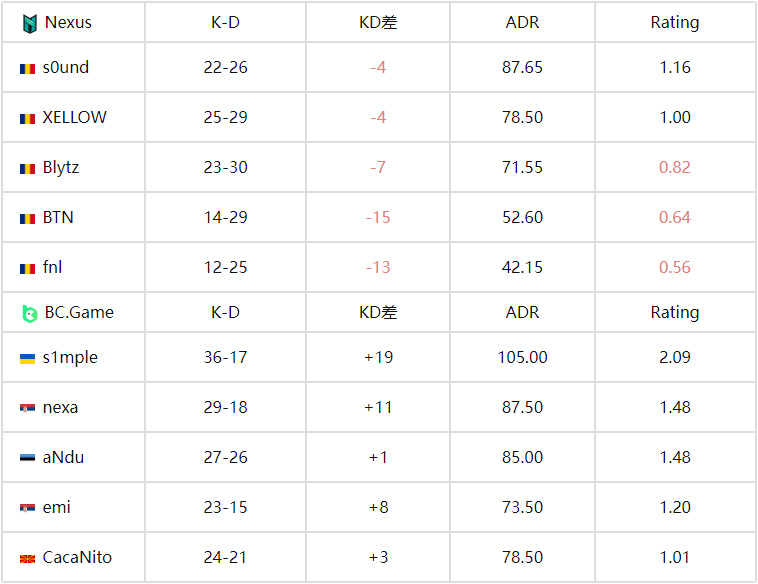Viewport: 758px width, 584px height.
Task: Click the flag icon beside CacaNito
Action: 28,558
